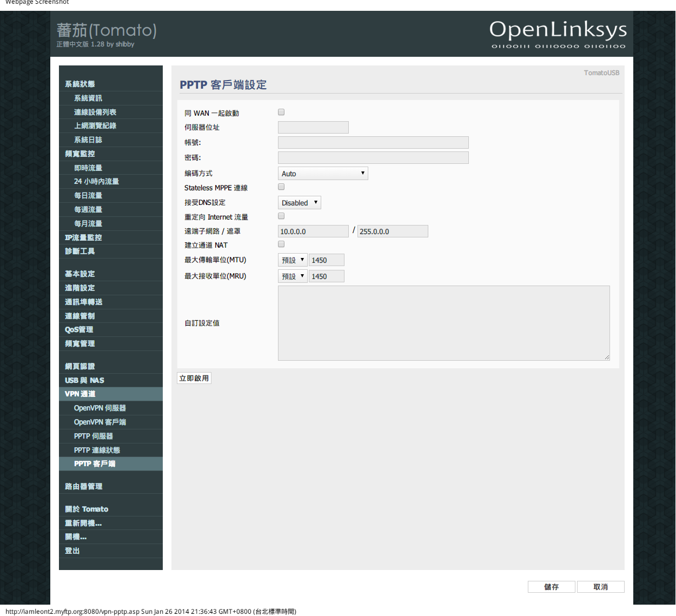Select VPN 通道 in the sidebar
The image size is (676, 616).
tap(111, 394)
